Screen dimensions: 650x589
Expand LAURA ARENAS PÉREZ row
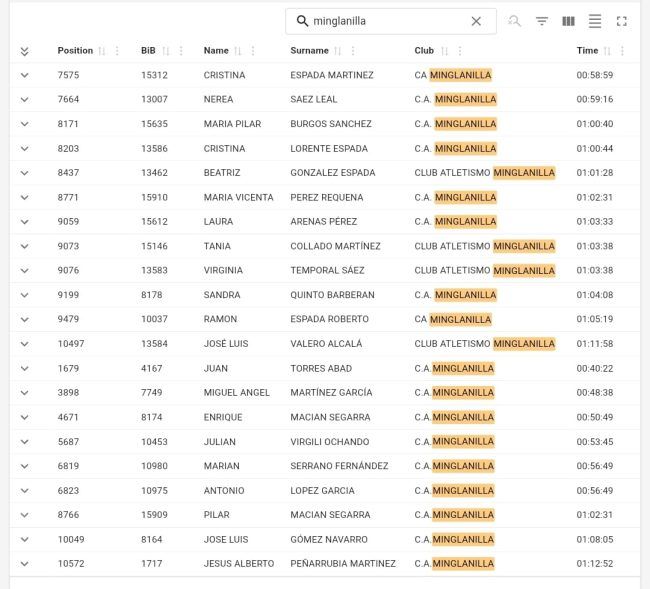(x=24, y=222)
